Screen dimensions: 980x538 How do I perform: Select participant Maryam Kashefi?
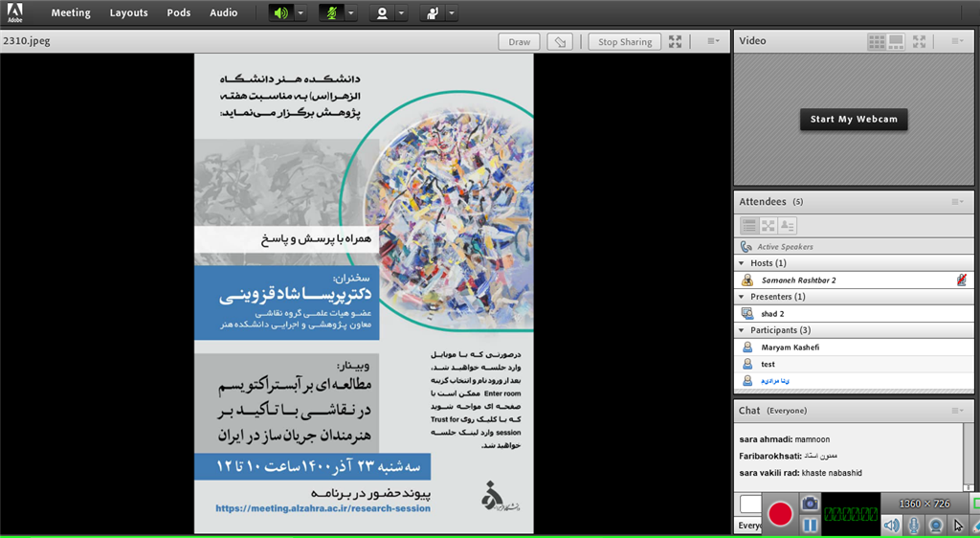[x=854, y=347]
